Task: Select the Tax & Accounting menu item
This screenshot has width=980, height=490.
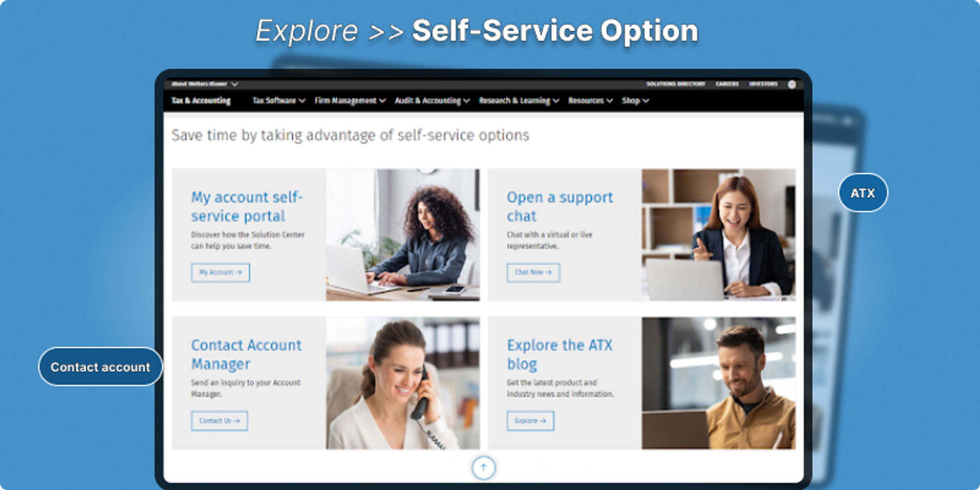Action: coord(201,101)
